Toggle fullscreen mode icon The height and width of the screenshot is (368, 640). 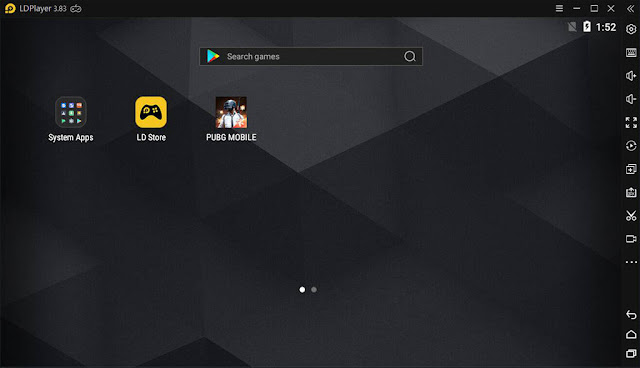point(631,122)
